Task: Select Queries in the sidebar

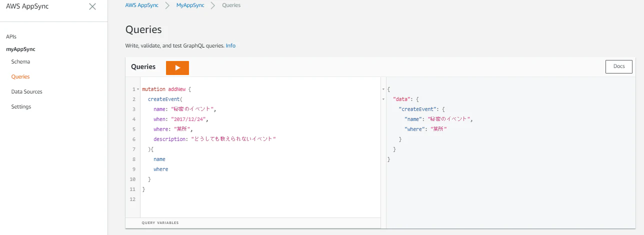Action: pos(20,76)
